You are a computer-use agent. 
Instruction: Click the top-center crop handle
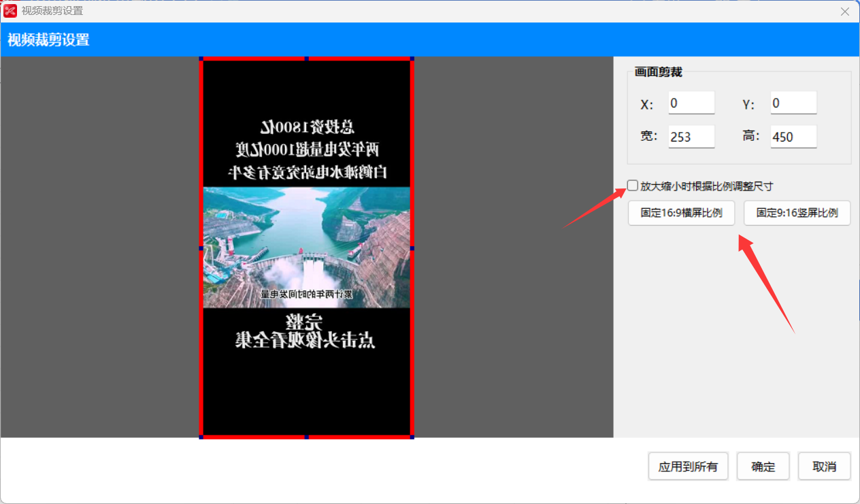(x=306, y=60)
